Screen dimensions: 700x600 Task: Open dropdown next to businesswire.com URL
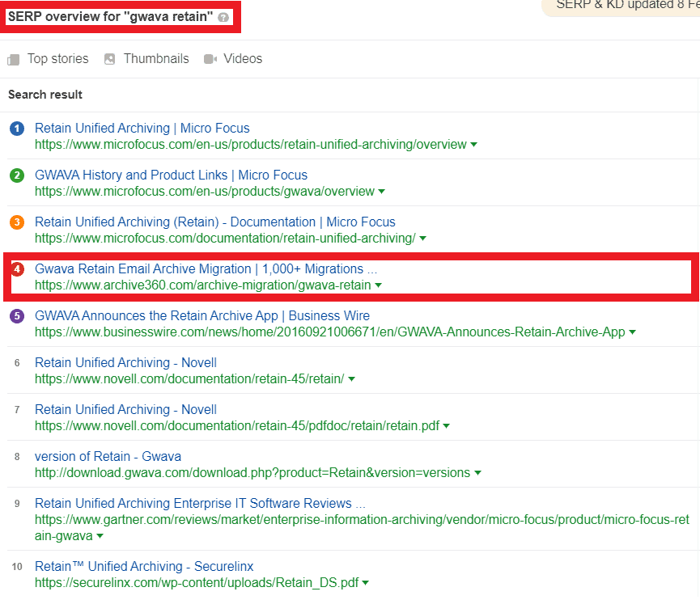632,332
